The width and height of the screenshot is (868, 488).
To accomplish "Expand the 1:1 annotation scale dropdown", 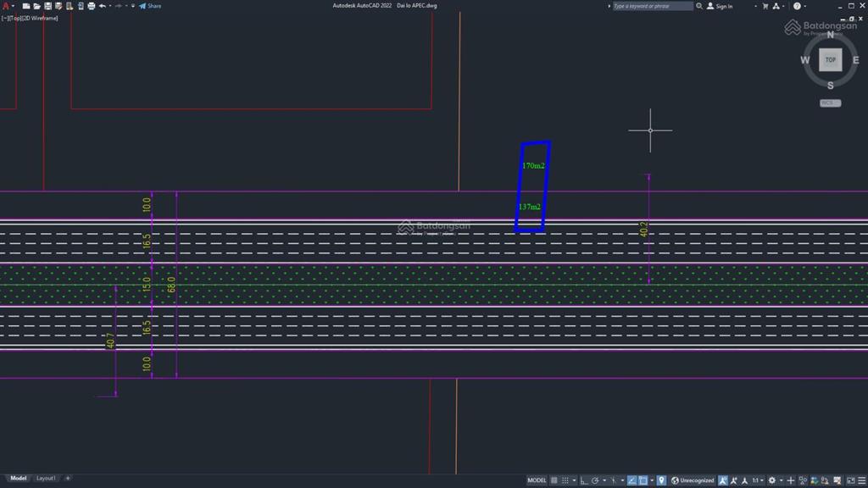I will click(757, 480).
